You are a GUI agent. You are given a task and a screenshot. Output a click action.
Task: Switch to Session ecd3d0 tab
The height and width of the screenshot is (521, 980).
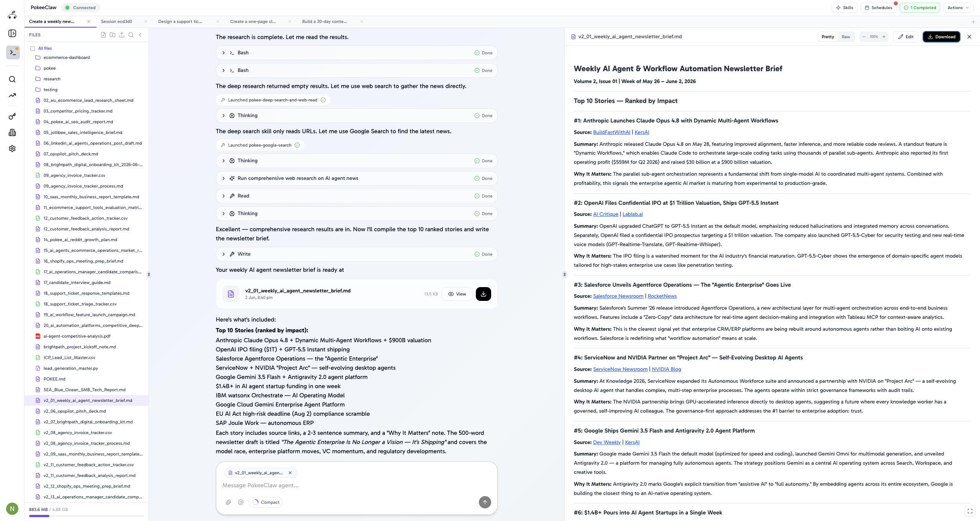click(117, 21)
